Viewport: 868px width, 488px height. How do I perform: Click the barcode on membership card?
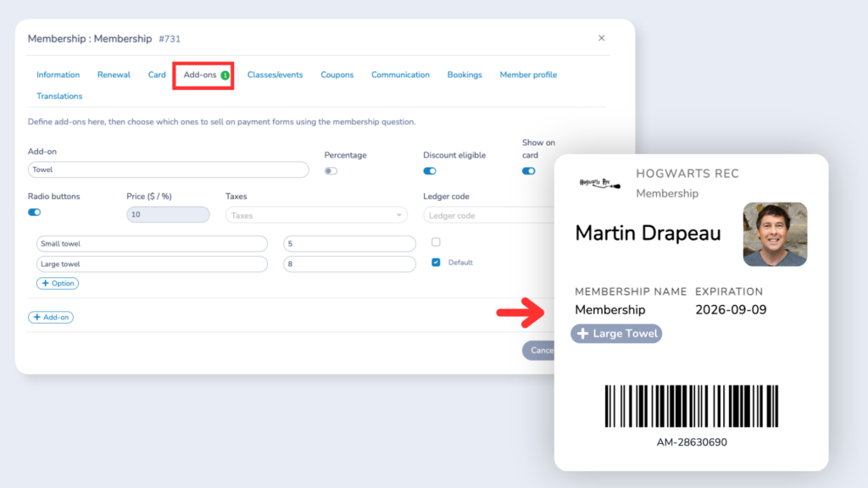click(692, 406)
